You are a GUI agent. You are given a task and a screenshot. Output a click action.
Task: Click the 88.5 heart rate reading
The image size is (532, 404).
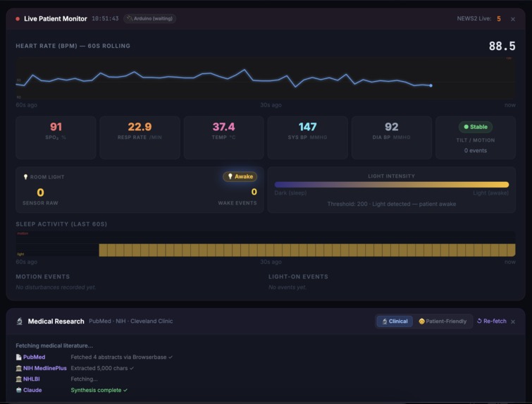coord(502,46)
